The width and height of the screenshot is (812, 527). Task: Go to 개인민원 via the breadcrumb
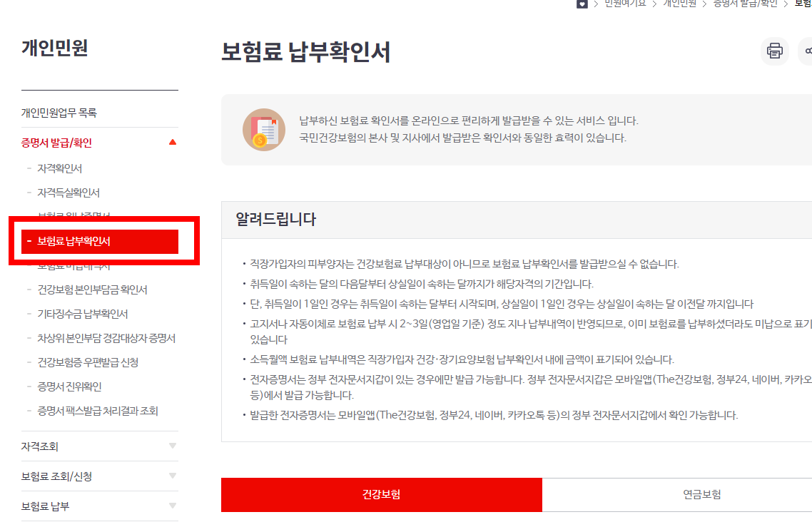pyautogui.click(x=679, y=5)
